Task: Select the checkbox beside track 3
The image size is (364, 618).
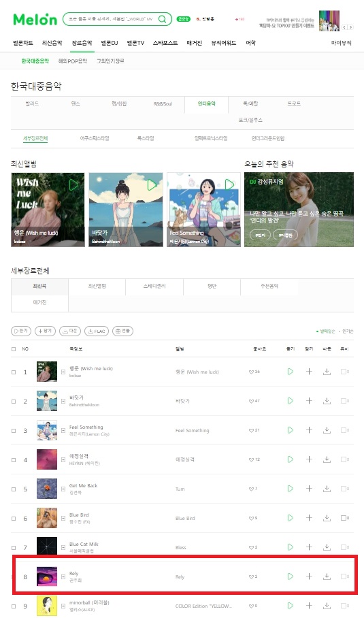Action: tap(14, 431)
